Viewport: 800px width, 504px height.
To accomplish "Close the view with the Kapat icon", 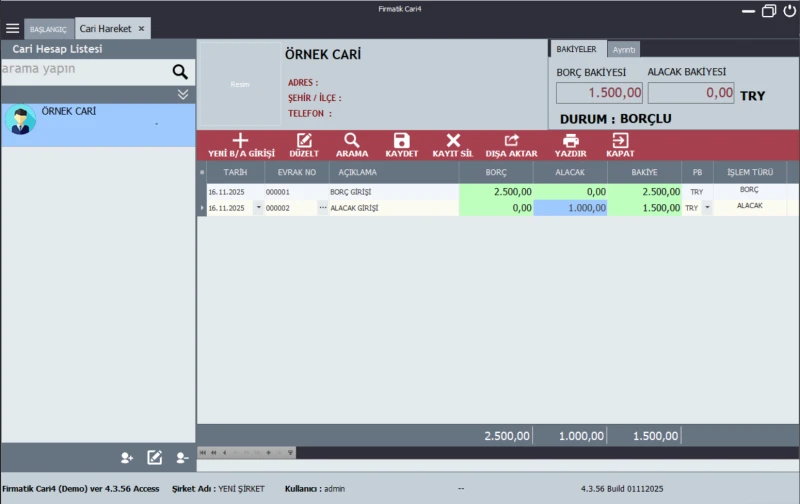I will (x=620, y=141).
